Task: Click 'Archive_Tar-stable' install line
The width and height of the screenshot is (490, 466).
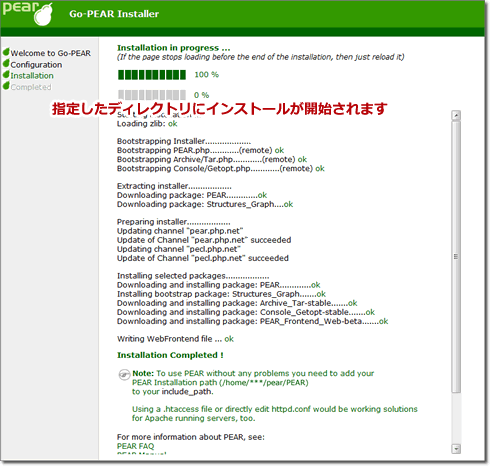Action: pyautogui.click(x=237, y=303)
